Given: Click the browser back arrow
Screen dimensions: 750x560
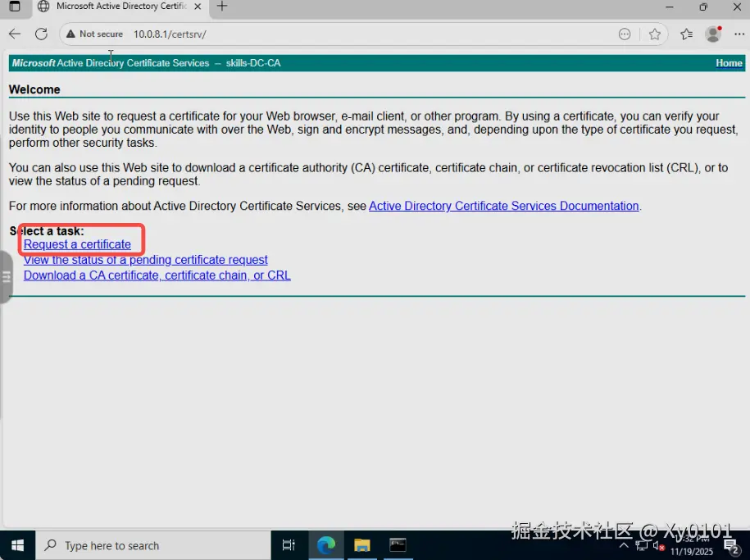Looking at the screenshot, I should coord(15,34).
